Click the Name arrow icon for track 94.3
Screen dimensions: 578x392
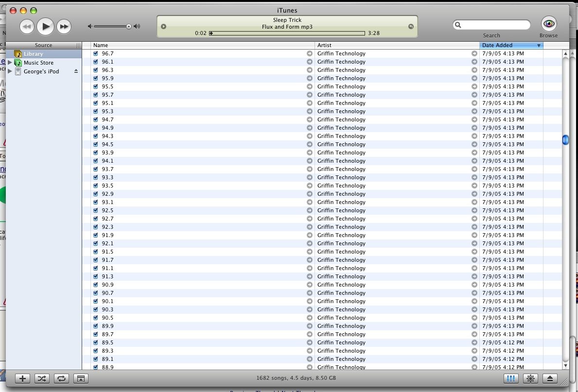point(310,136)
